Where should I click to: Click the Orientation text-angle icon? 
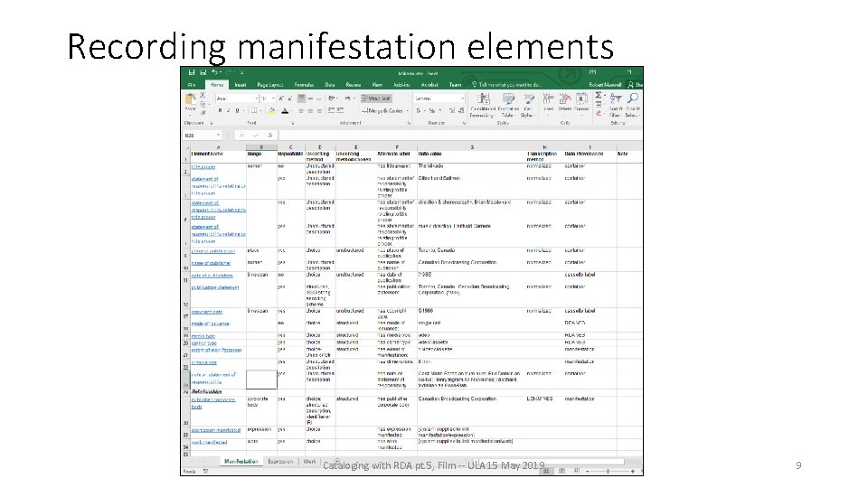[x=332, y=99]
